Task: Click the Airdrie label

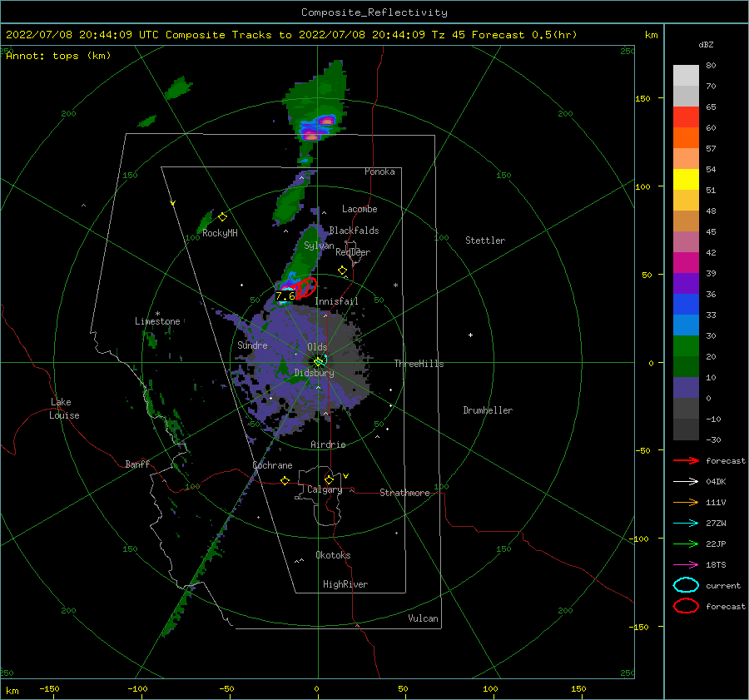Action: 328,444
